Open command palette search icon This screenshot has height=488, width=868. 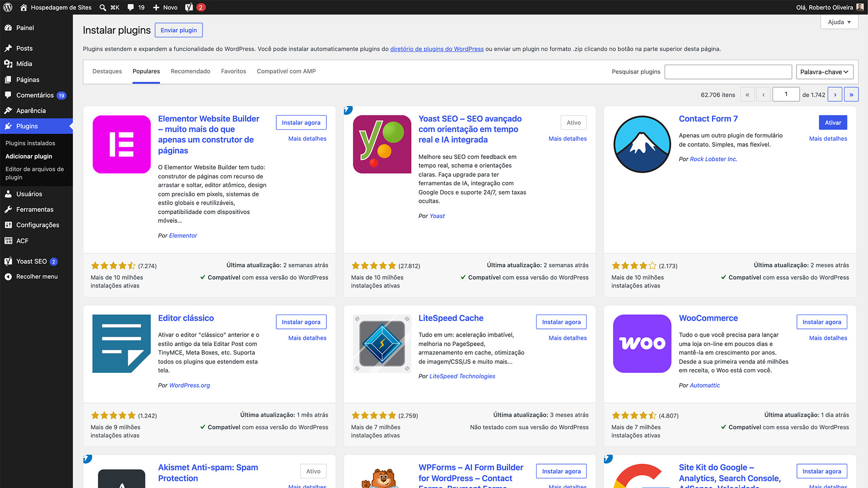click(x=103, y=7)
